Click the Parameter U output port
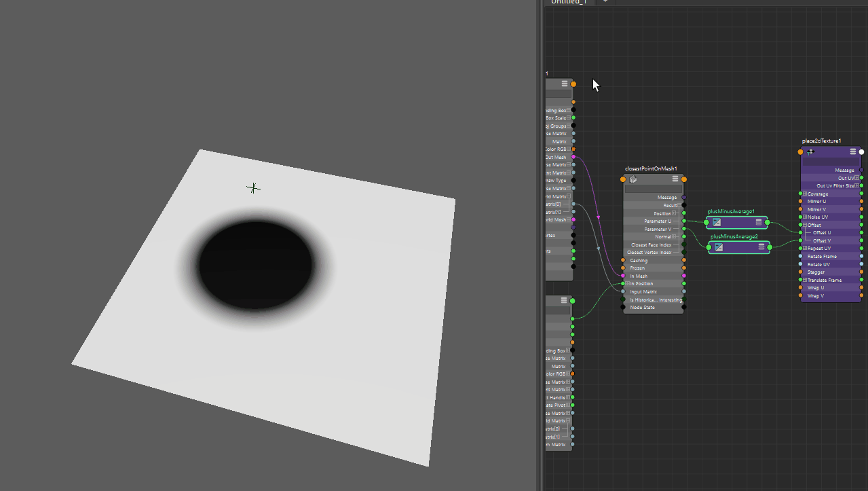 [683, 221]
